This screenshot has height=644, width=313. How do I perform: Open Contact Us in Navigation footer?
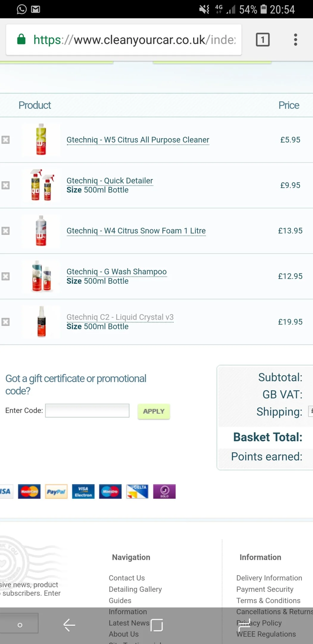tap(127, 578)
